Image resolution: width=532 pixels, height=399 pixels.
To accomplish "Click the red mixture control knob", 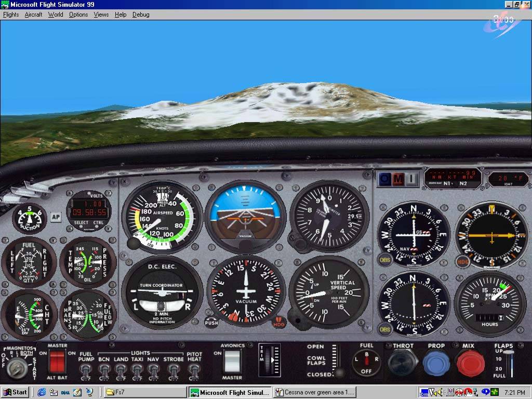I will pyautogui.click(x=470, y=363).
